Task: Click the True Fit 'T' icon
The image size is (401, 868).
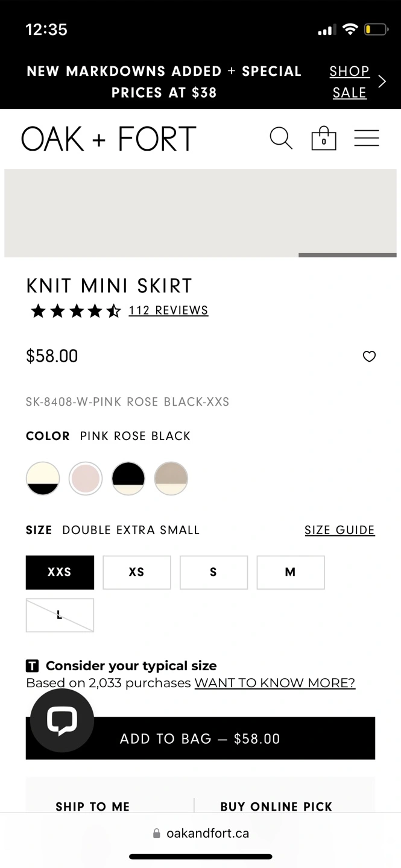Action: (32, 666)
